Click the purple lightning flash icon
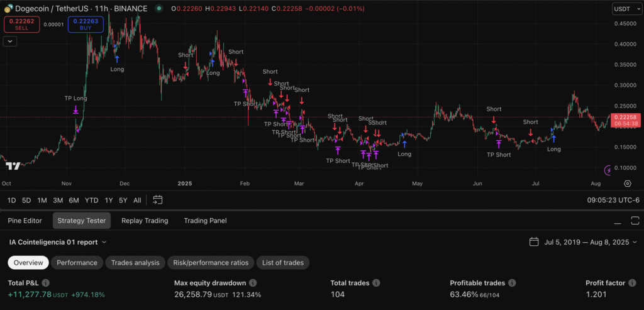 click(608, 170)
